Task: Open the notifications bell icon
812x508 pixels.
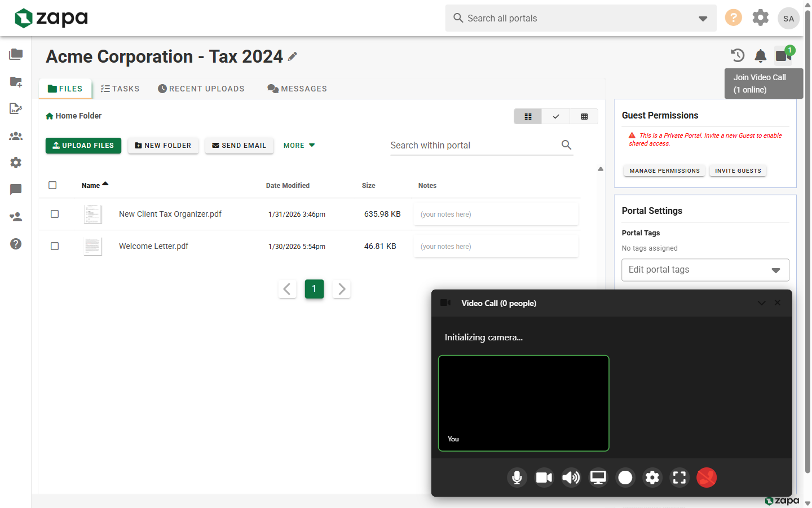Action: point(761,55)
